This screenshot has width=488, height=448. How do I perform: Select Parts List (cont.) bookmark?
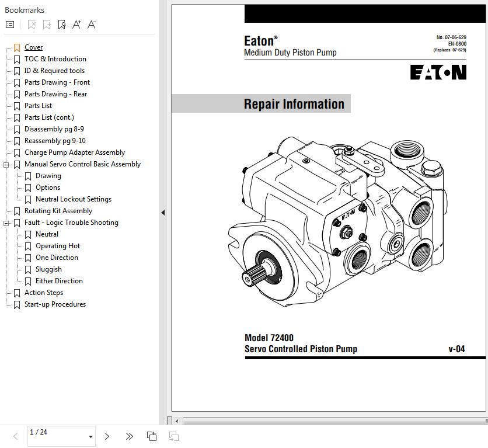click(x=49, y=117)
